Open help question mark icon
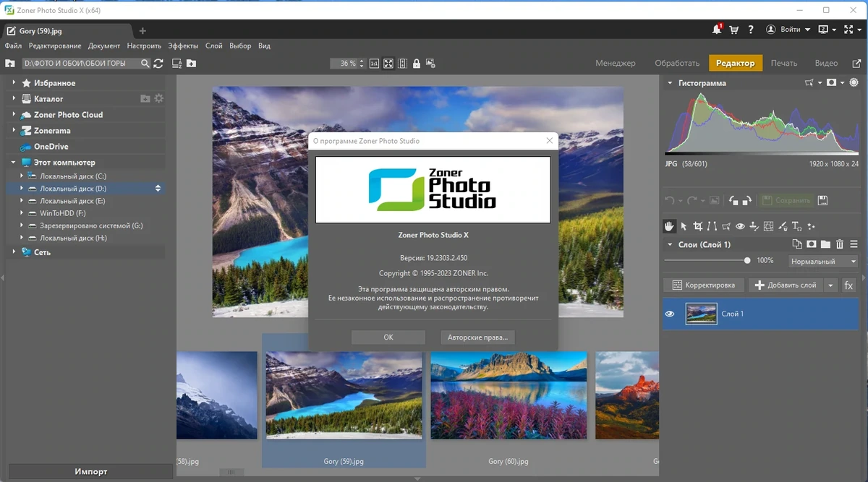Image resolution: width=868 pixels, height=482 pixels. coord(752,30)
